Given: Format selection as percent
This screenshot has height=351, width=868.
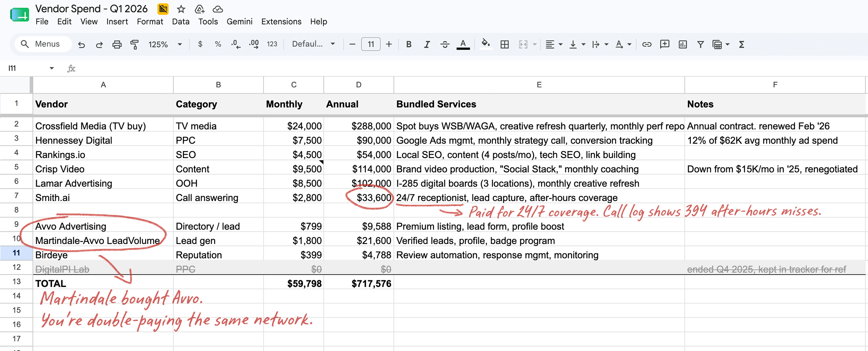Looking at the screenshot, I should coord(218,44).
